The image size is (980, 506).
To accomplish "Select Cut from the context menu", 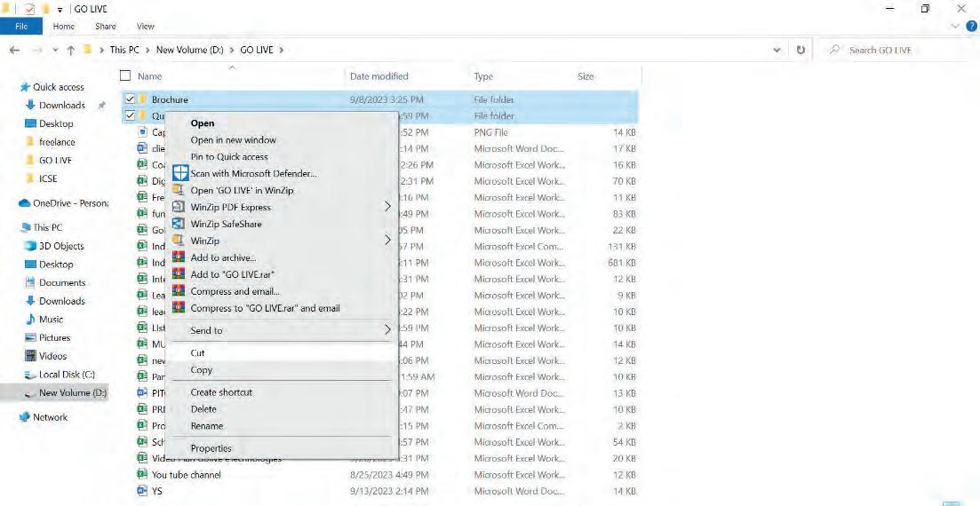I will coord(197,353).
